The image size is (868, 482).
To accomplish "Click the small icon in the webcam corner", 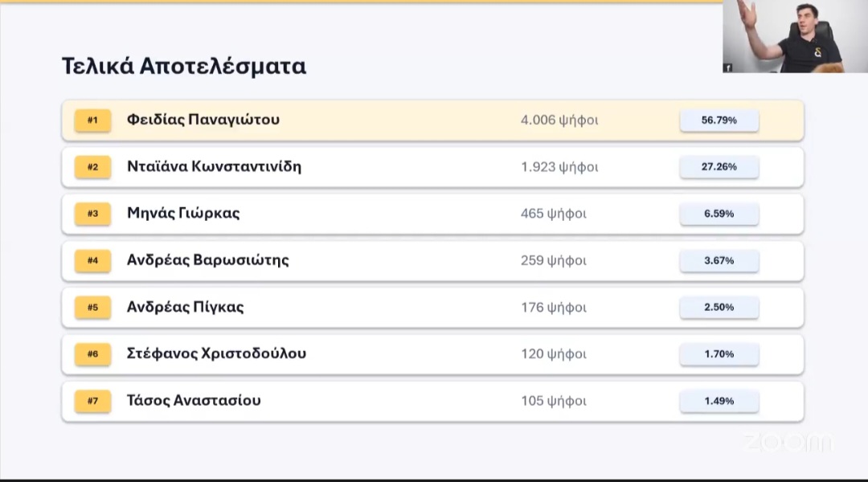I will tap(727, 68).
